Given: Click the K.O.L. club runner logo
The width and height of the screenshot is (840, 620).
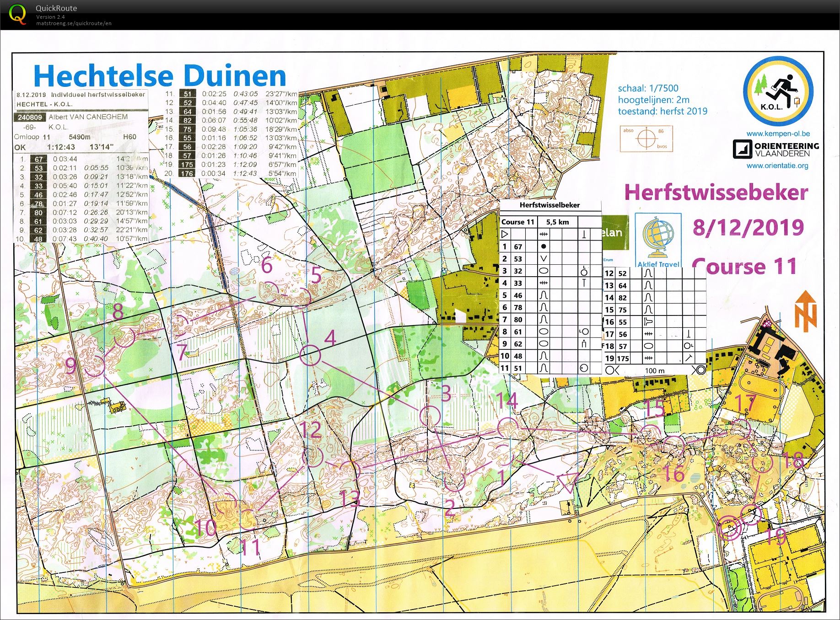Looking at the screenshot, I should [778, 91].
